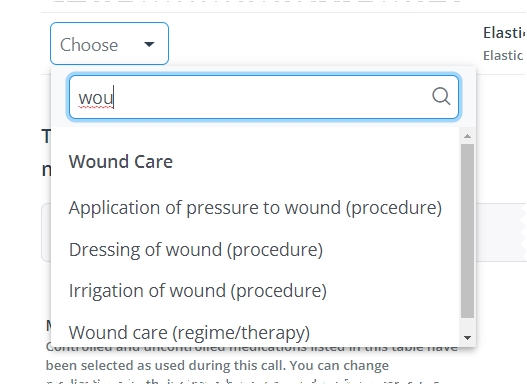
Task: Click the typed "wou" text in search
Action: (x=96, y=98)
